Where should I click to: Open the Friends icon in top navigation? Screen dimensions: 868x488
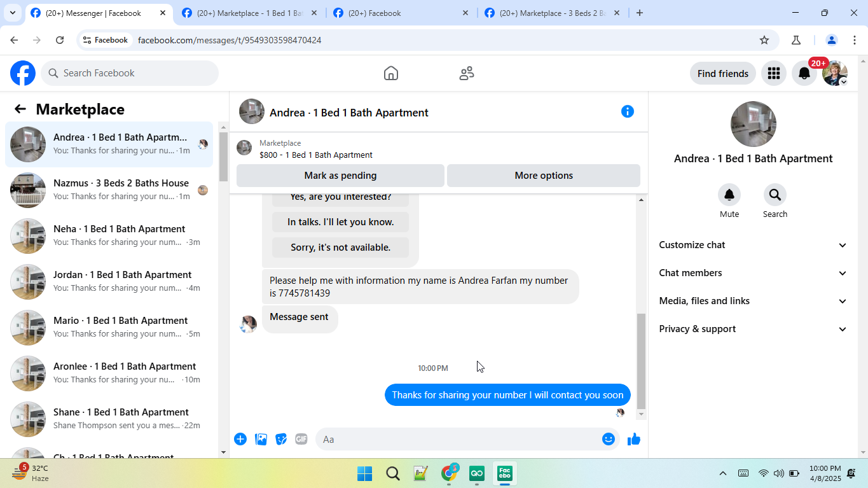[467, 73]
